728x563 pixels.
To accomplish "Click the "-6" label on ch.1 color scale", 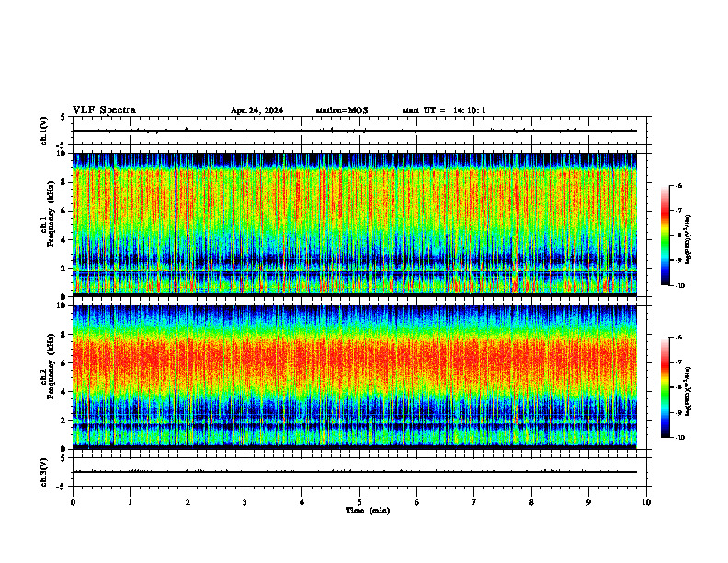I will tap(678, 186).
